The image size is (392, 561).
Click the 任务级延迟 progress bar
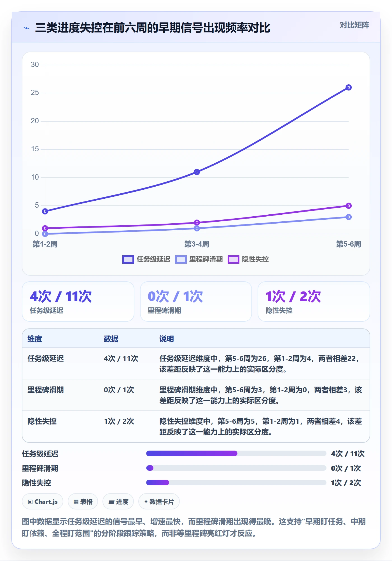236,453
